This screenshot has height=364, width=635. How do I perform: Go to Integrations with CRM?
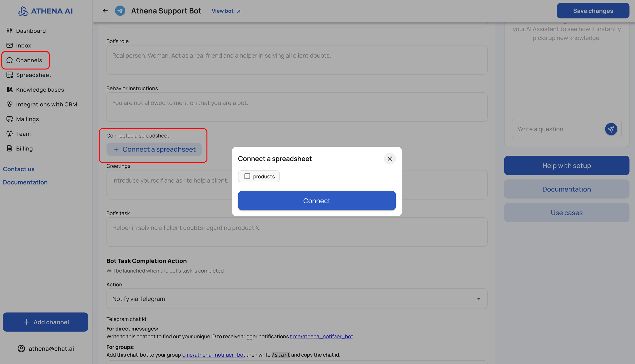click(46, 104)
